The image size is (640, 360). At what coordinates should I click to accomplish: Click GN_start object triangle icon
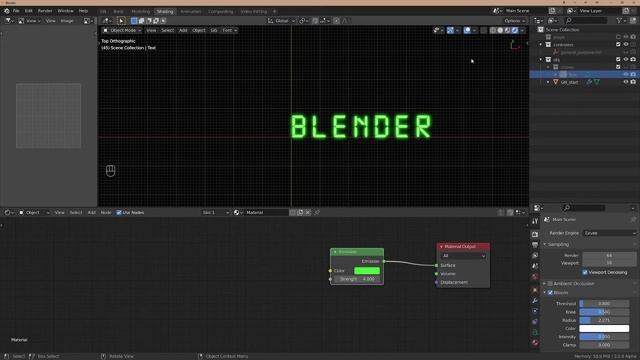pyautogui.click(x=556, y=82)
